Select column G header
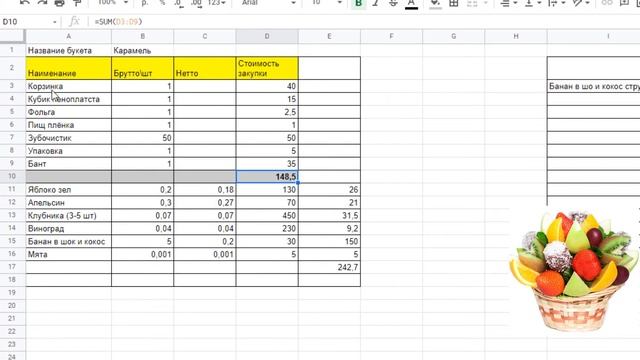 click(x=453, y=36)
